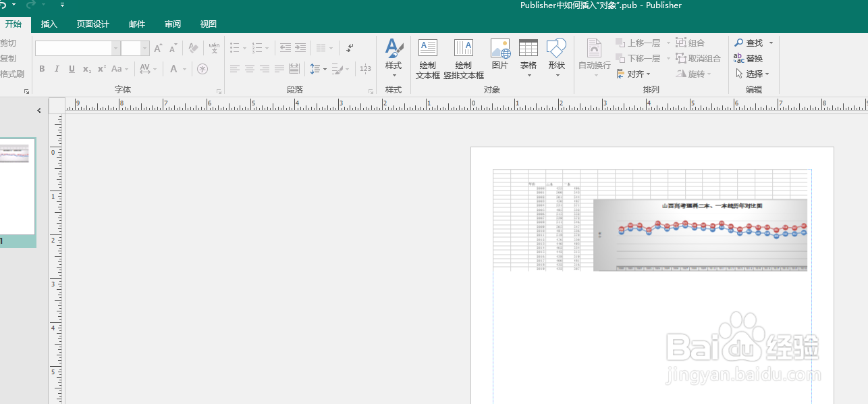Open quick access toolbar customize arrow
Screen dimensions: 868x404
[x=62, y=5]
